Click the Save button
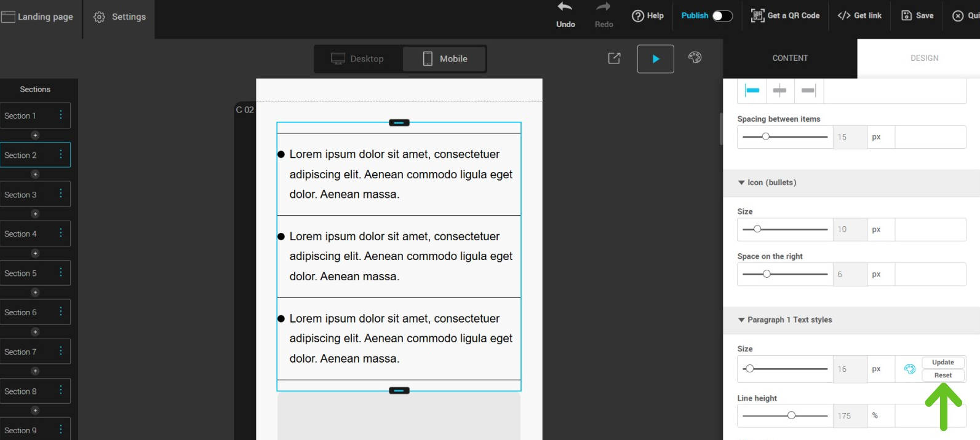The image size is (980, 440). (917, 15)
